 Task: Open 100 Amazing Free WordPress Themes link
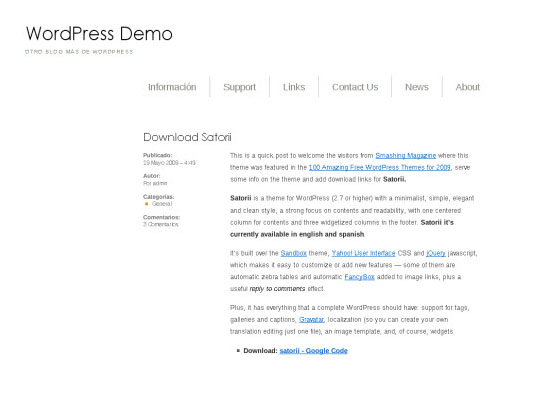click(x=380, y=167)
